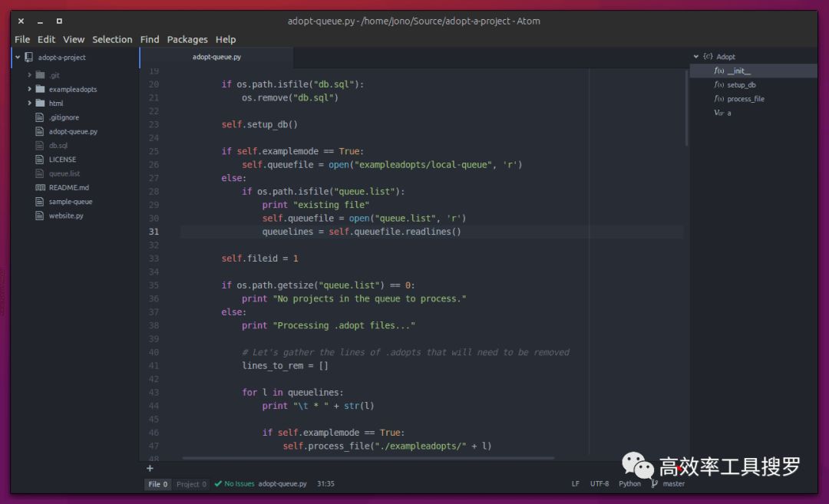
Task: Click the editor horizontal scrollbar
Action: pos(368,458)
